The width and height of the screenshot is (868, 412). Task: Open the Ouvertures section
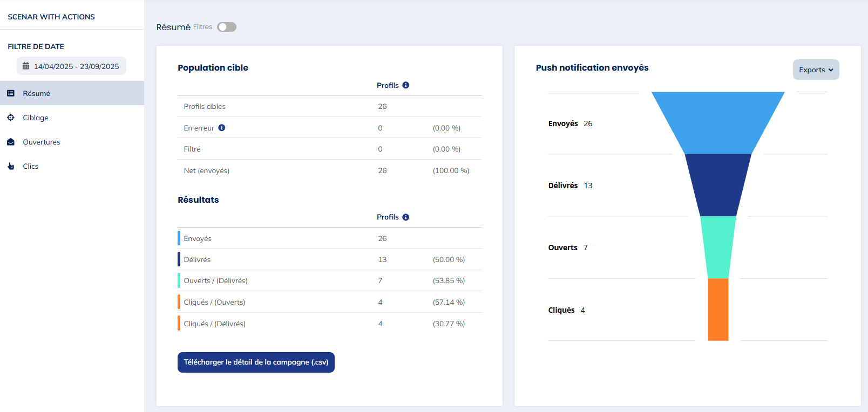42,142
